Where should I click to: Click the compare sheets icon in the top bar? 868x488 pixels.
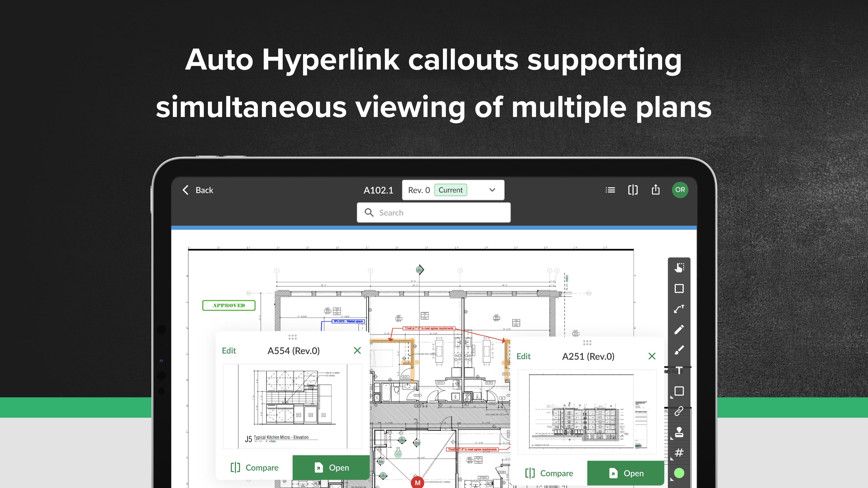pos(633,190)
